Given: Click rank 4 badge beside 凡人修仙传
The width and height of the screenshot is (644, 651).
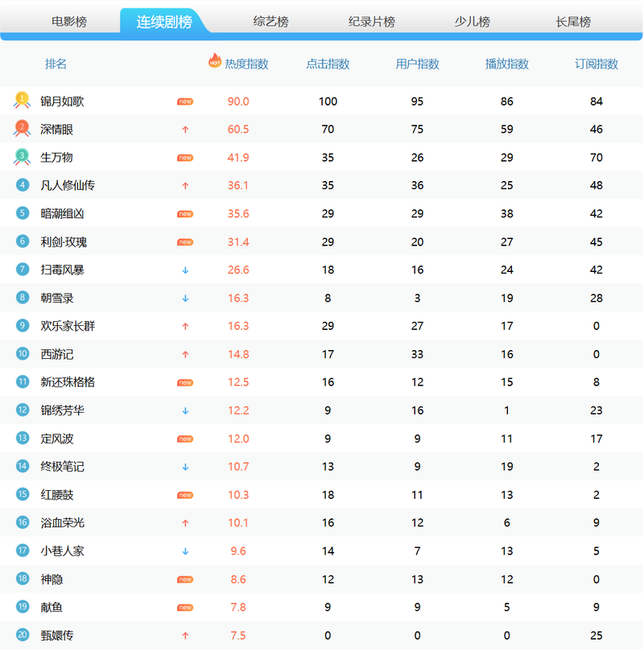Looking at the screenshot, I should click(x=23, y=185).
